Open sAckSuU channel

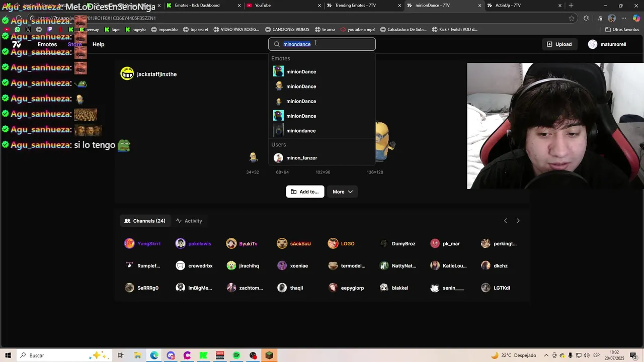pos(294,244)
